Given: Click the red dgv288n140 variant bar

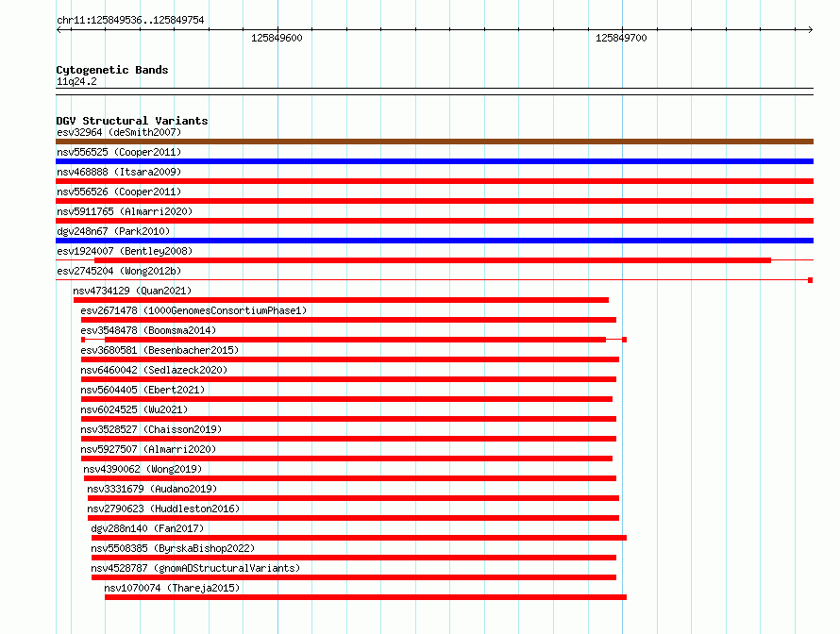Looking at the screenshot, I should [359, 538].
